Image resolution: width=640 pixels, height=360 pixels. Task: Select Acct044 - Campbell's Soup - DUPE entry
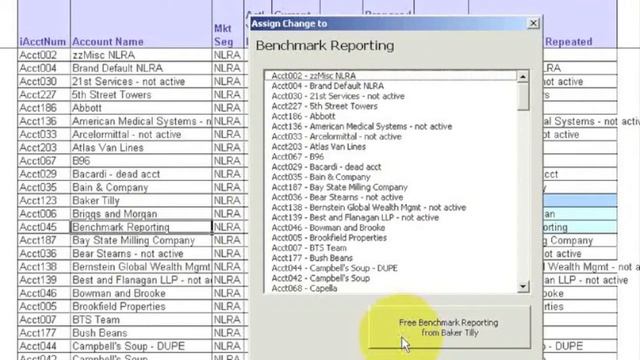coord(391,268)
